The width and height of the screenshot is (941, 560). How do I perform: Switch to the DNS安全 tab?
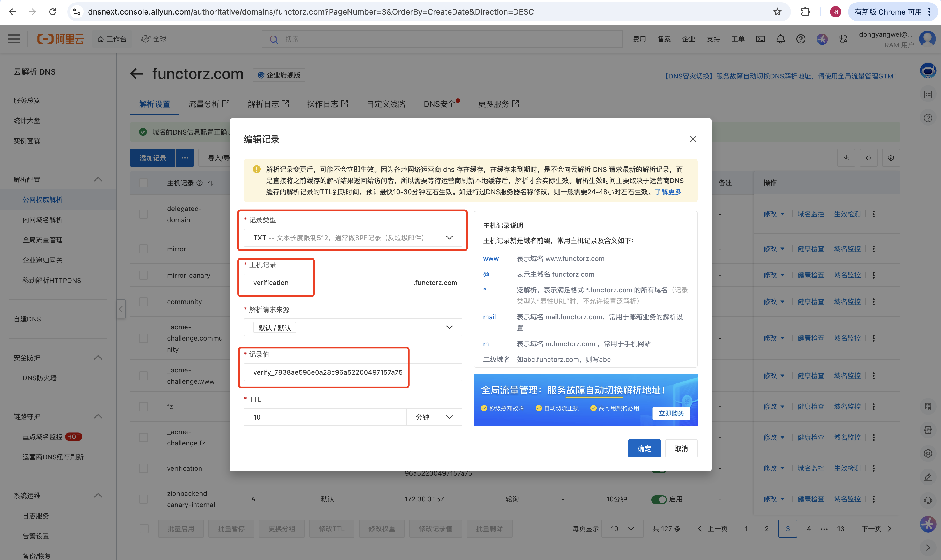coord(439,104)
